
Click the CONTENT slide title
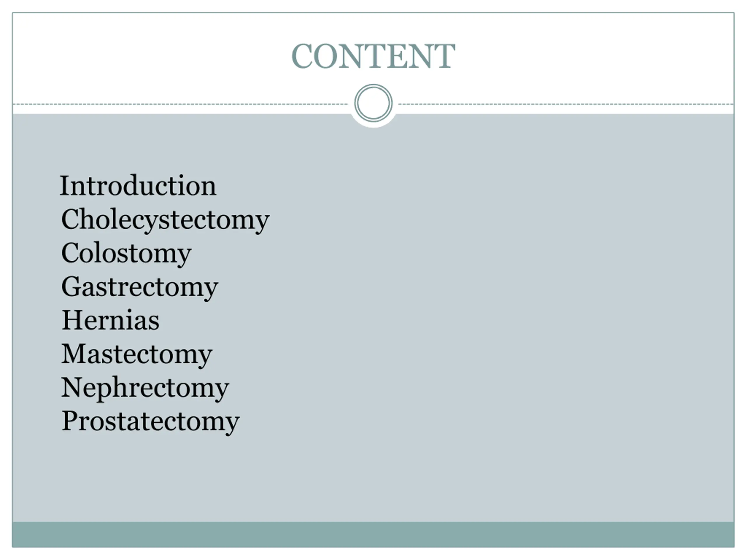click(x=373, y=56)
